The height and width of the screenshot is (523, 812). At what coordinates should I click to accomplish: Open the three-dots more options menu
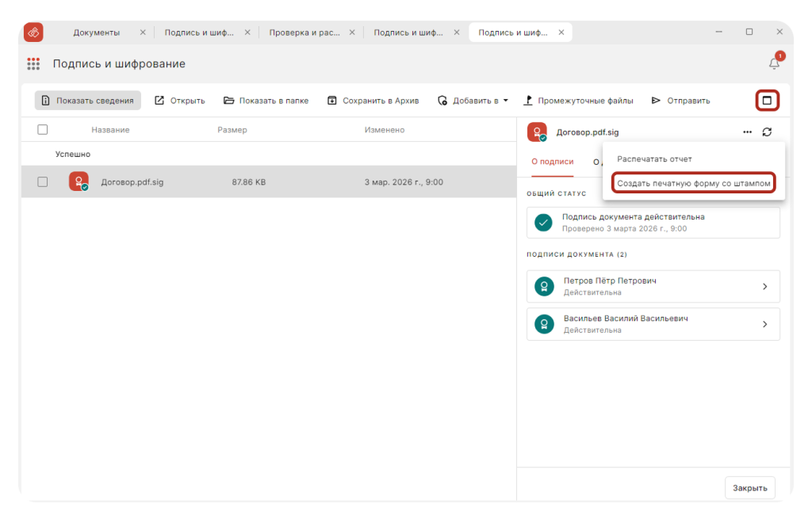coord(747,132)
